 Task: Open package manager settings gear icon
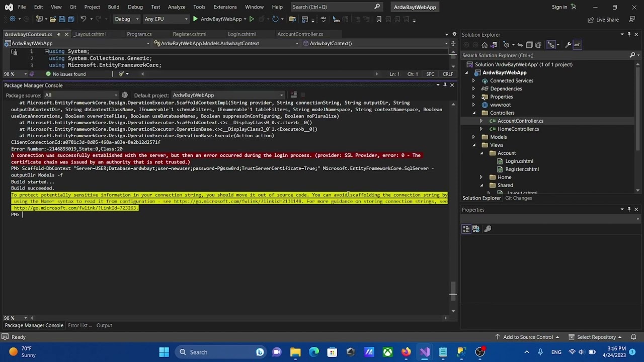coord(125,95)
